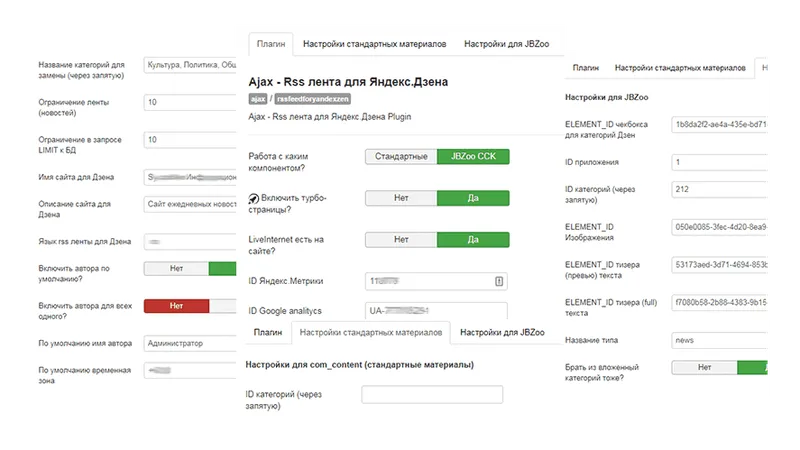Focus com_content category ID field

[x=432, y=394]
